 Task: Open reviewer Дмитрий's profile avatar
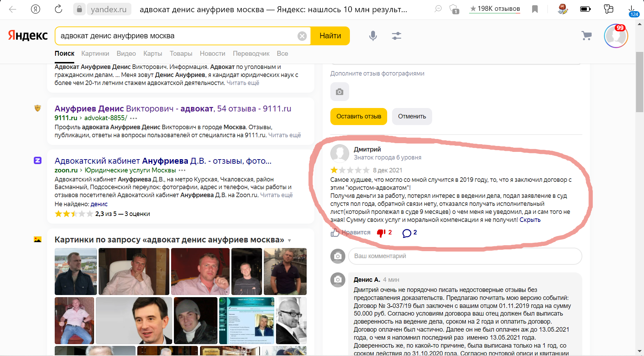click(340, 153)
